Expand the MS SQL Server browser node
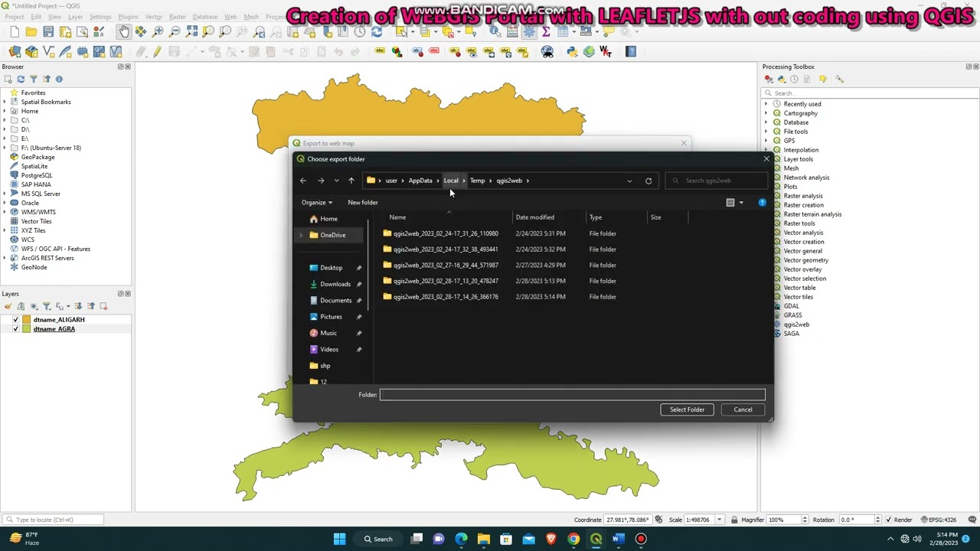980x551 pixels. [x=5, y=194]
